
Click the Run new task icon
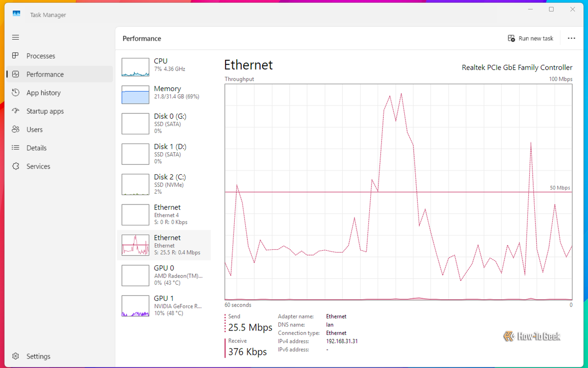511,38
